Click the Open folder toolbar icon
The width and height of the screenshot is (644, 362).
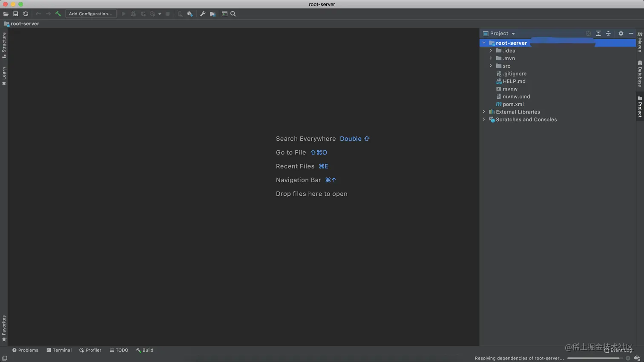6,14
